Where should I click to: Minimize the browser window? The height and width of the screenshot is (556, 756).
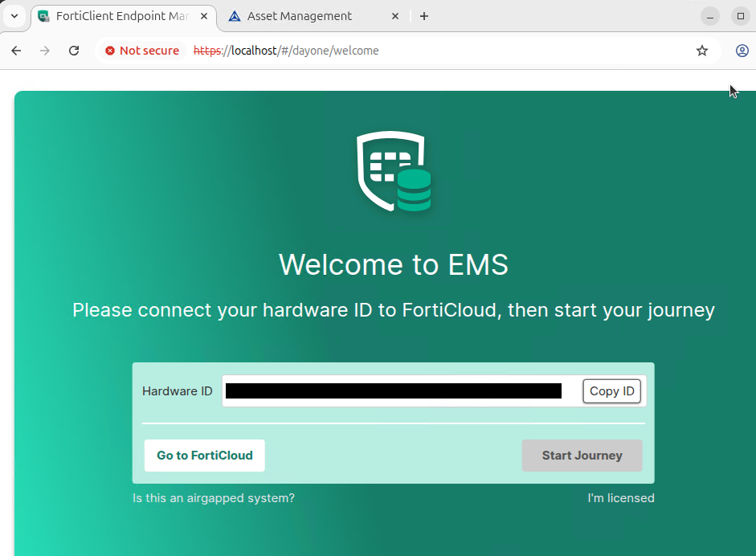709,16
